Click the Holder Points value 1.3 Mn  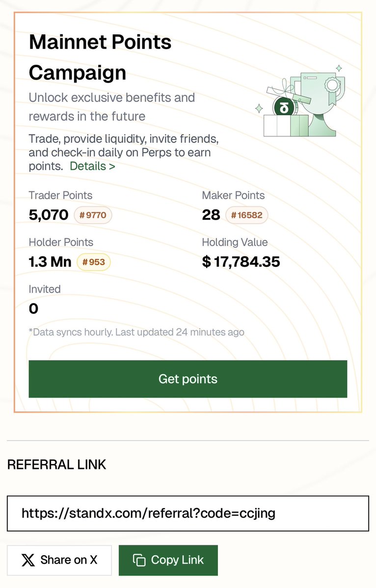tap(50, 262)
